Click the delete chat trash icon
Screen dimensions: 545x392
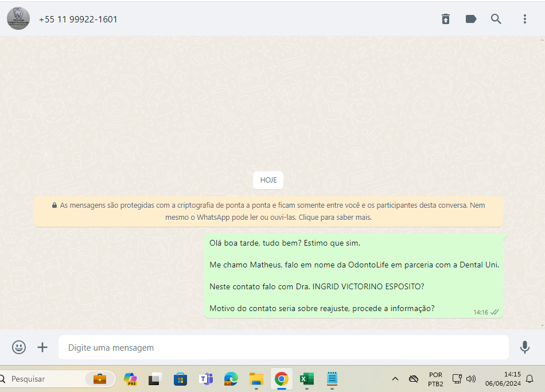[x=446, y=19]
